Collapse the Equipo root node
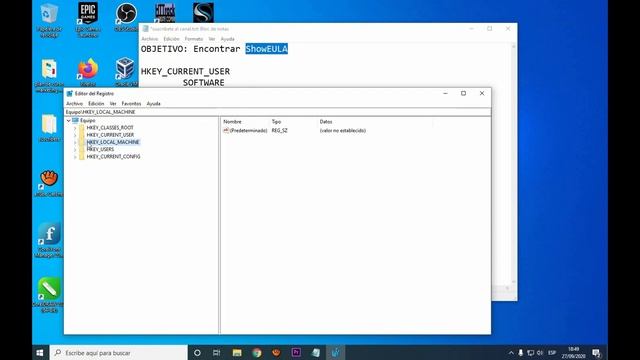The width and height of the screenshot is (640, 360). click(x=68, y=121)
